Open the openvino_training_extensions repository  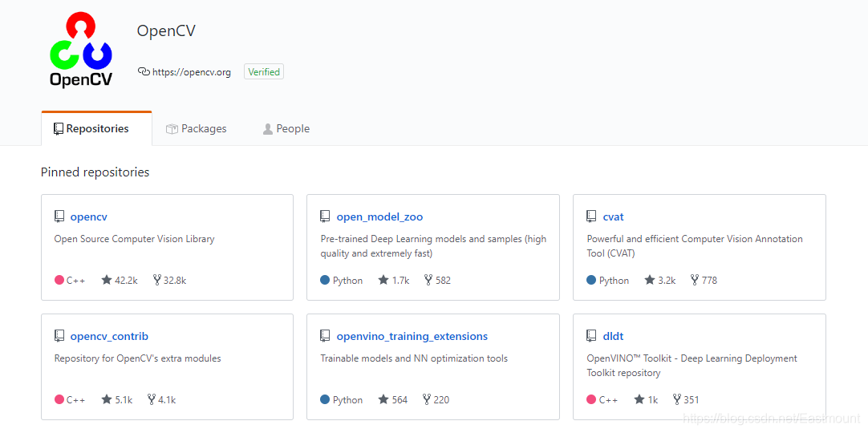[x=412, y=336]
